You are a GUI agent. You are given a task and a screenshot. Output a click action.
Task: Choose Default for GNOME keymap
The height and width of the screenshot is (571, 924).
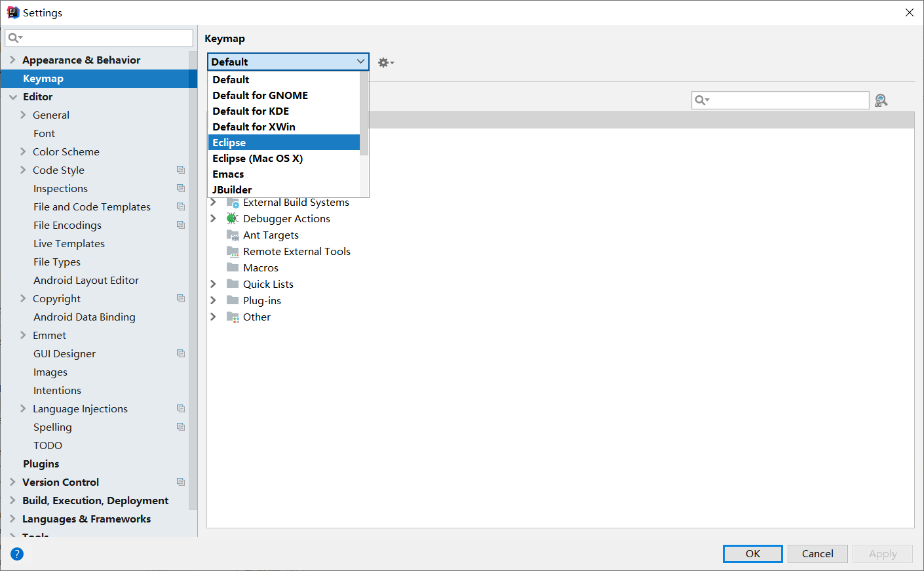click(x=284, y=95)
